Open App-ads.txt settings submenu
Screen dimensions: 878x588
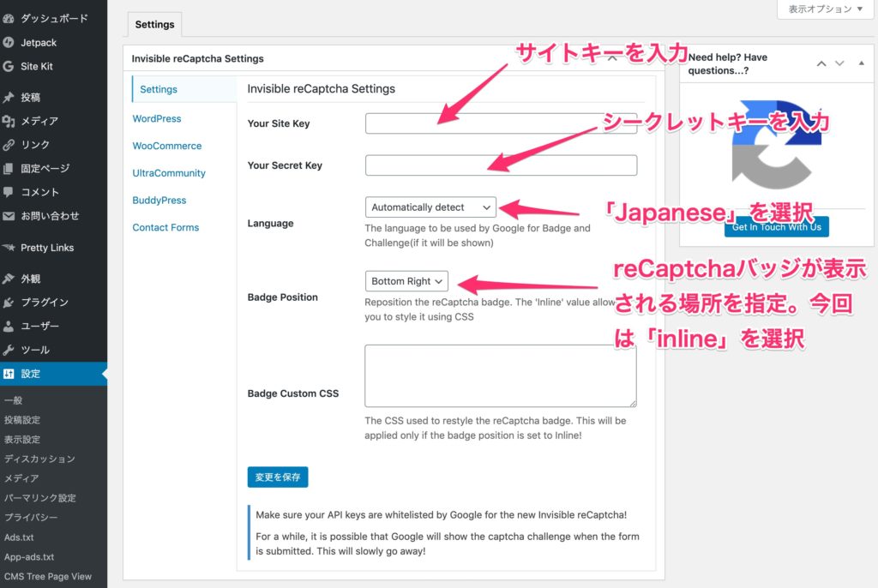[29, 556]
